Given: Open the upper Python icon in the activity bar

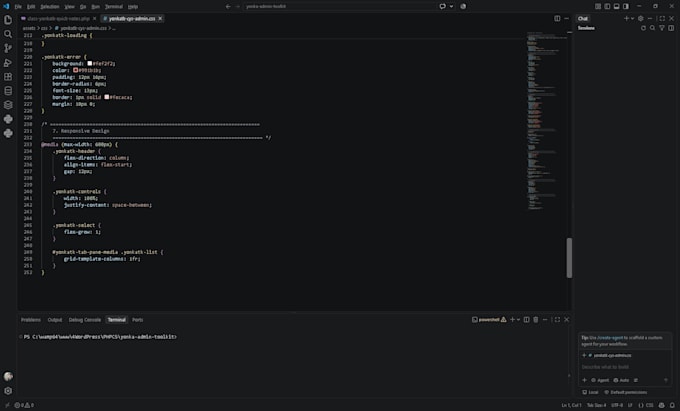Looking at the screenshot, I should point(8,119).
